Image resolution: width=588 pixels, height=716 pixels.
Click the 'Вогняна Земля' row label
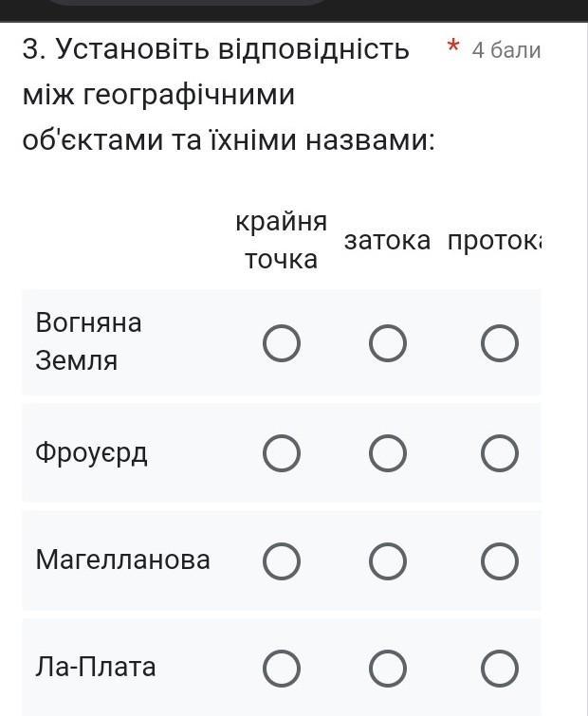click(x=88, y=341)
